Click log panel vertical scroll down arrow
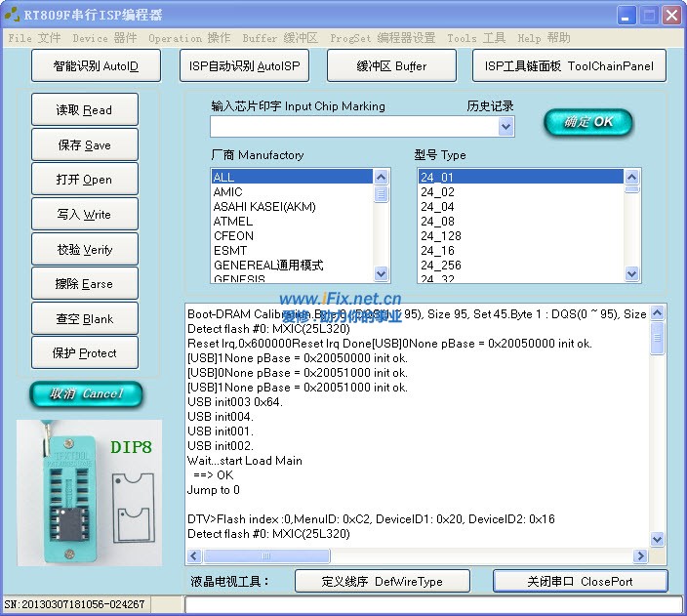 pyautogui.click(x=657, y=539)
